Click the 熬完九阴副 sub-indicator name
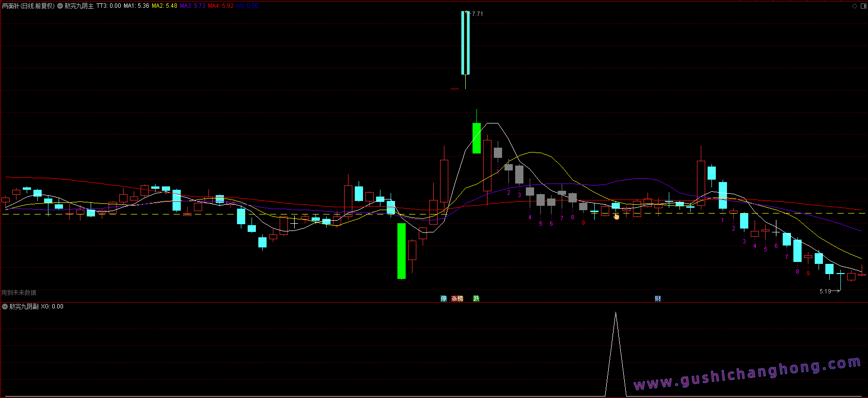 pos(24,306)
